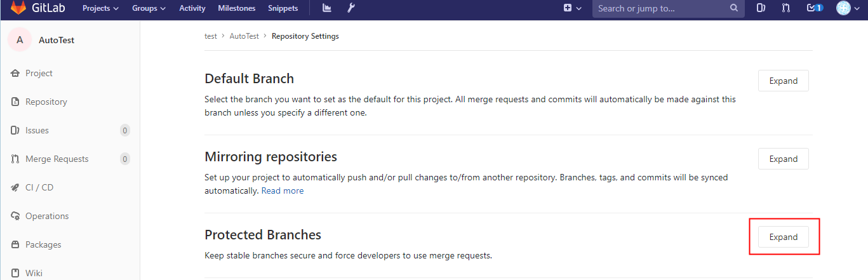Click the Instance Statistics chart icon

(327, 8)
